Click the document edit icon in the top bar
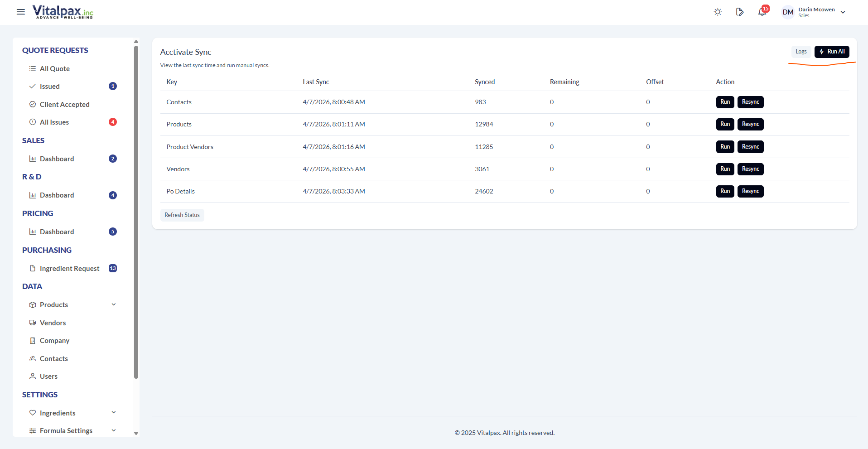The width and height of the screenshot is (868, 449). tap(740, 12)
